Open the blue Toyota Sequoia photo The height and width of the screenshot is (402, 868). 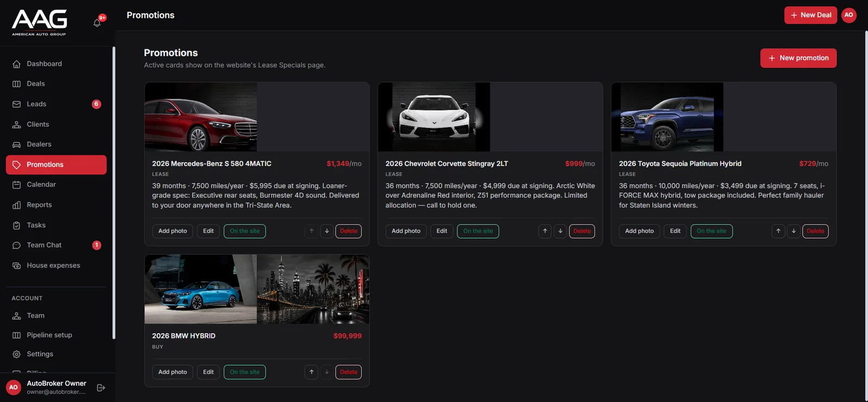[x=667, y=117]
